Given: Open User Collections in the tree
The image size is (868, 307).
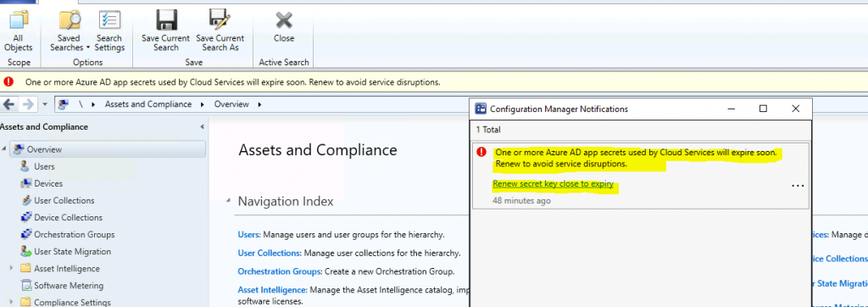Looking at the screenshot, I should coord(64,201).
